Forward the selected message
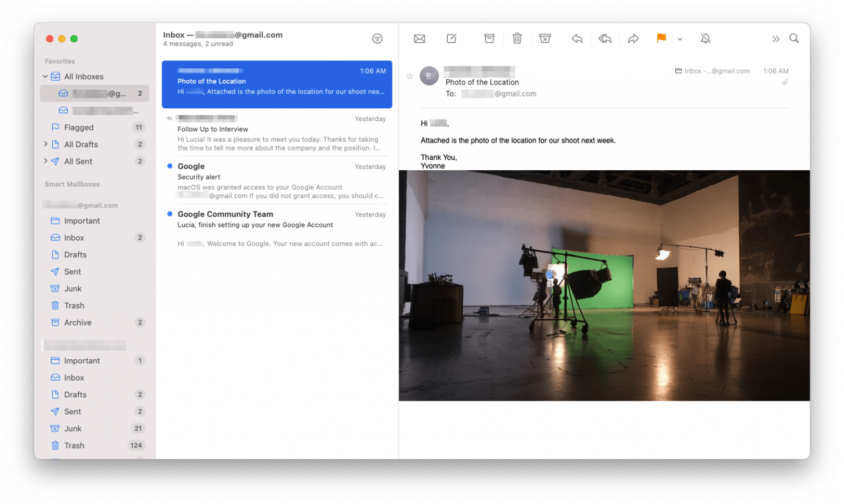The height and width of the screenshot is (504, 844). tap(633, 39)
